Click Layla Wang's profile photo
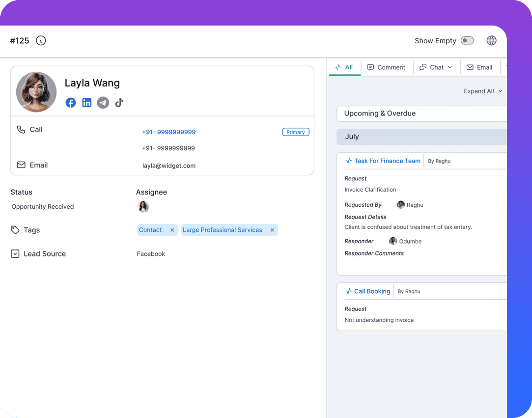Image resolution: width=532 pixels, height=418 pixels. (x=36, y=92)
